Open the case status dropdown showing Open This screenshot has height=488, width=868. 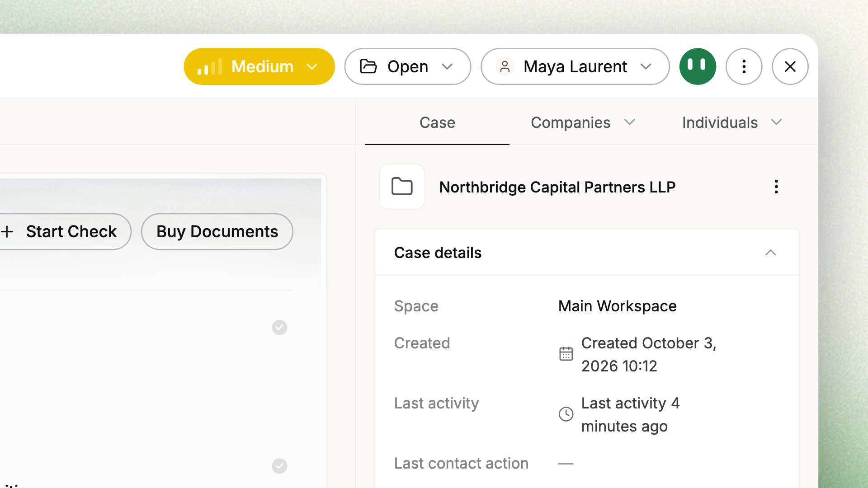407,66
